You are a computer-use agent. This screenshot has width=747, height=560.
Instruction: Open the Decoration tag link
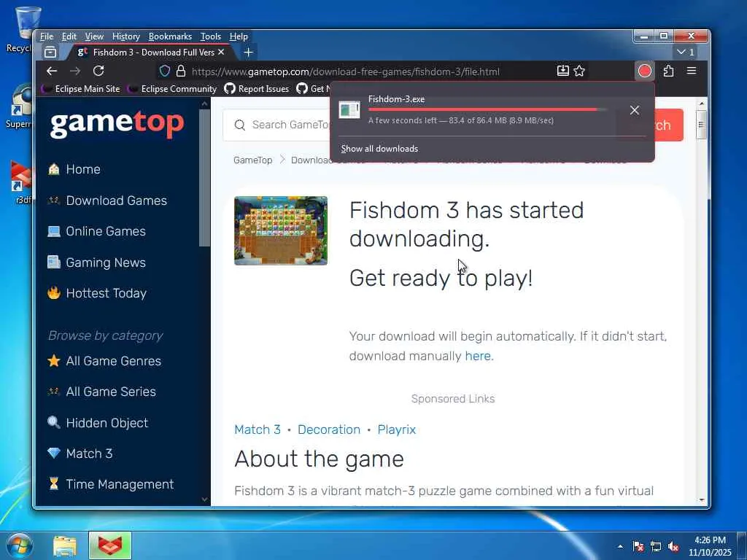(329, 429)
